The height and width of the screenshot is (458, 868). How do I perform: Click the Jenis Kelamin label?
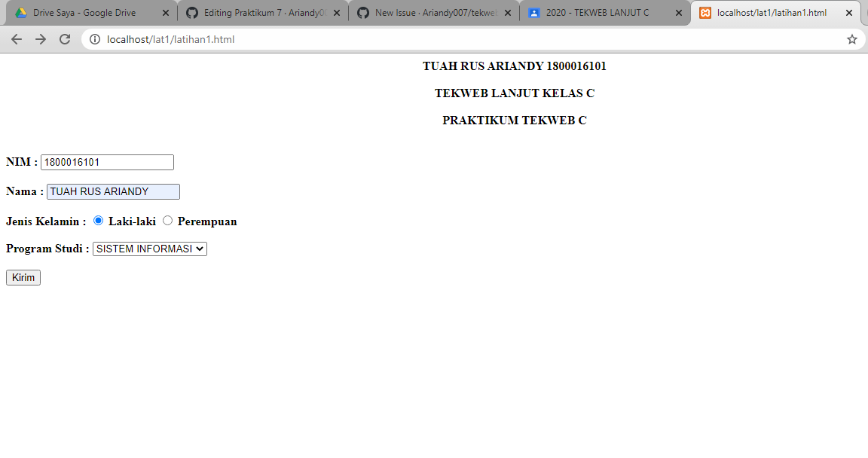[x=46, y=221]
